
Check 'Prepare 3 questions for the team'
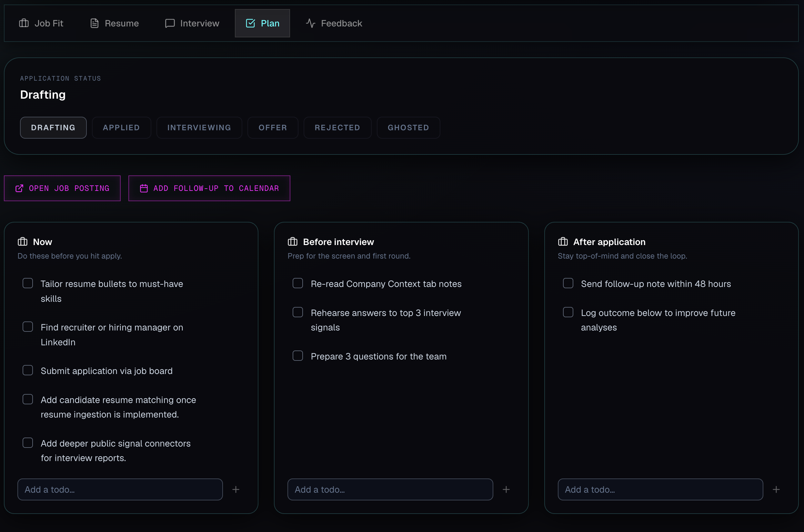tap(298, 356)
